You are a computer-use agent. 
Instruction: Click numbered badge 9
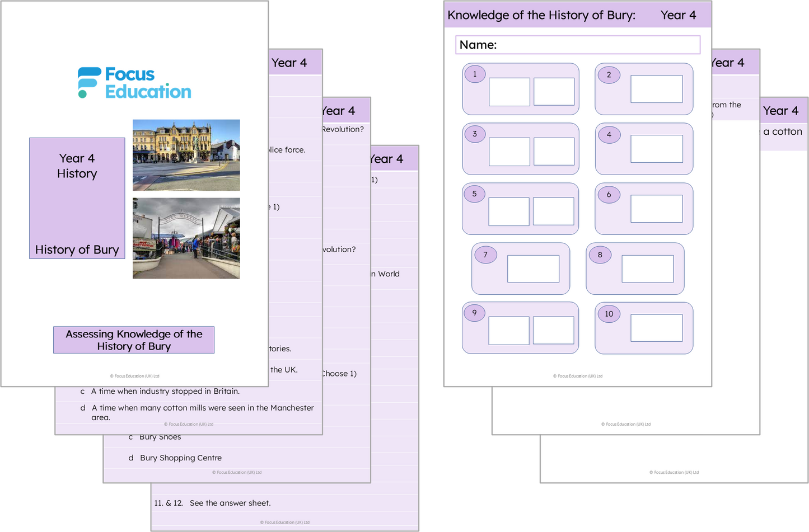[474, 313]
